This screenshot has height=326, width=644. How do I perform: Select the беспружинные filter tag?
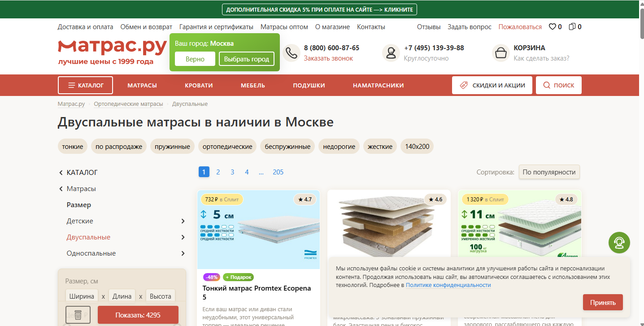click(287, 146)
